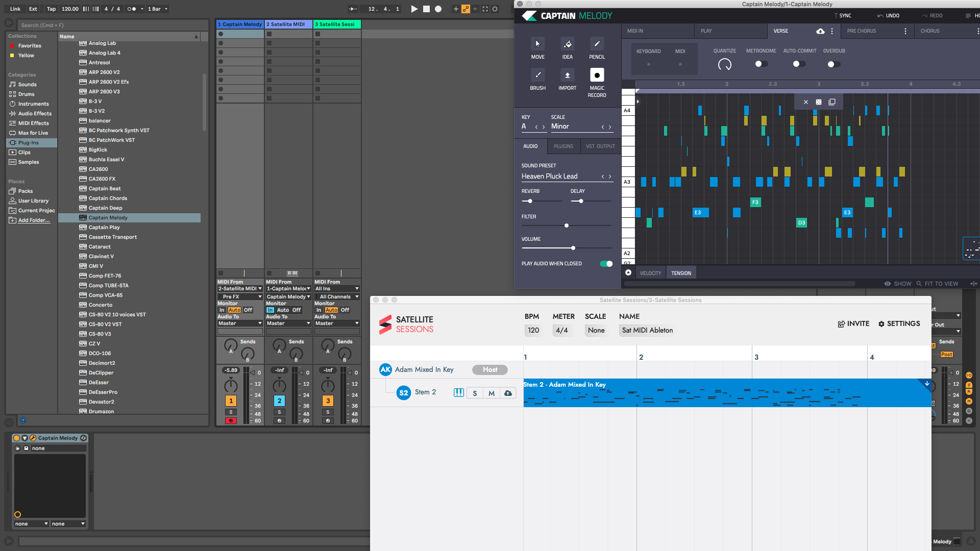
Task: Click the cloud upload icon on Verse tab
Action: coord(820,31)
